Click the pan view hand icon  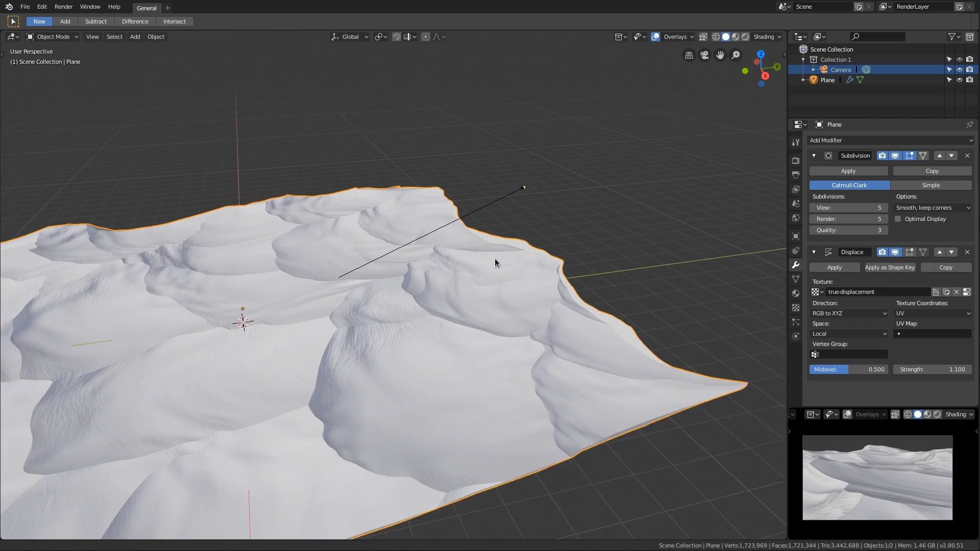coord(720,55)
